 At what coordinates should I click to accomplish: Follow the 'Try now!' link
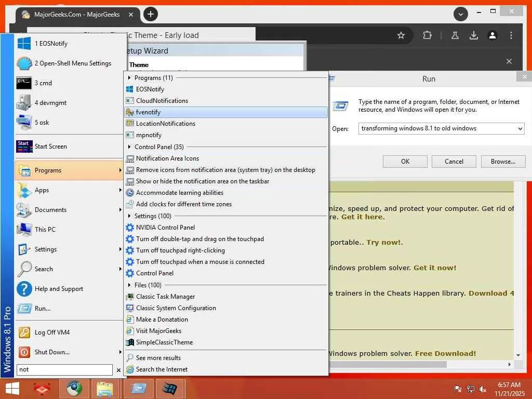pos(383,243)
